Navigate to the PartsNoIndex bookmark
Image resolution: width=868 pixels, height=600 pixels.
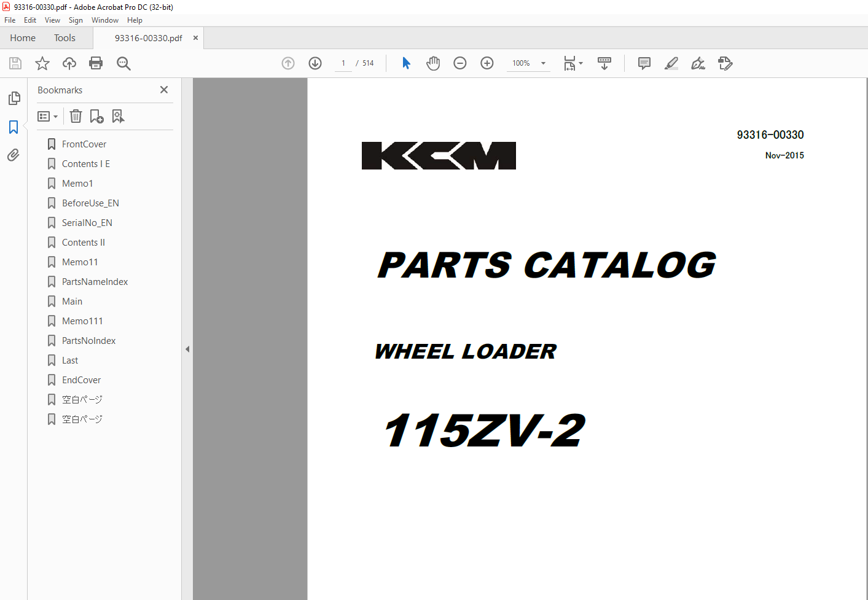88,341
